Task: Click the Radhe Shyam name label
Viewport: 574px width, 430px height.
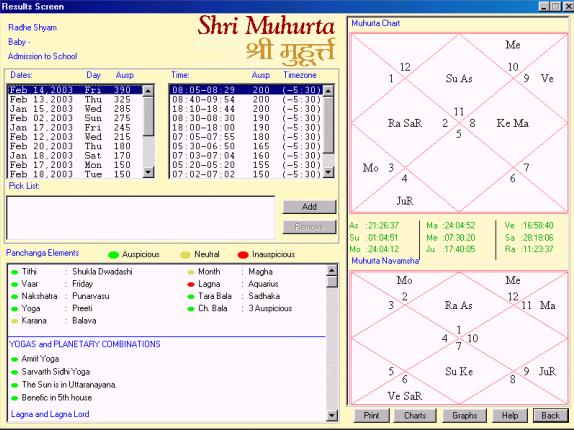Action: pos(32,27)
